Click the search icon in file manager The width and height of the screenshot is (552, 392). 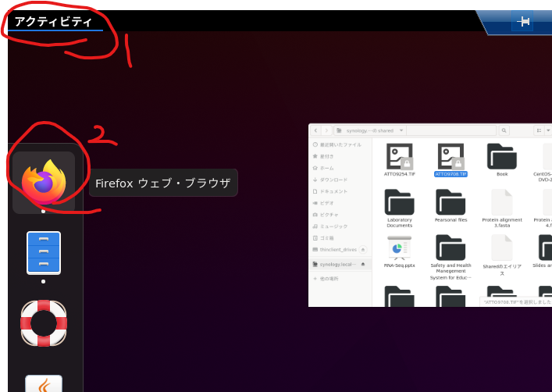[504, 130]
